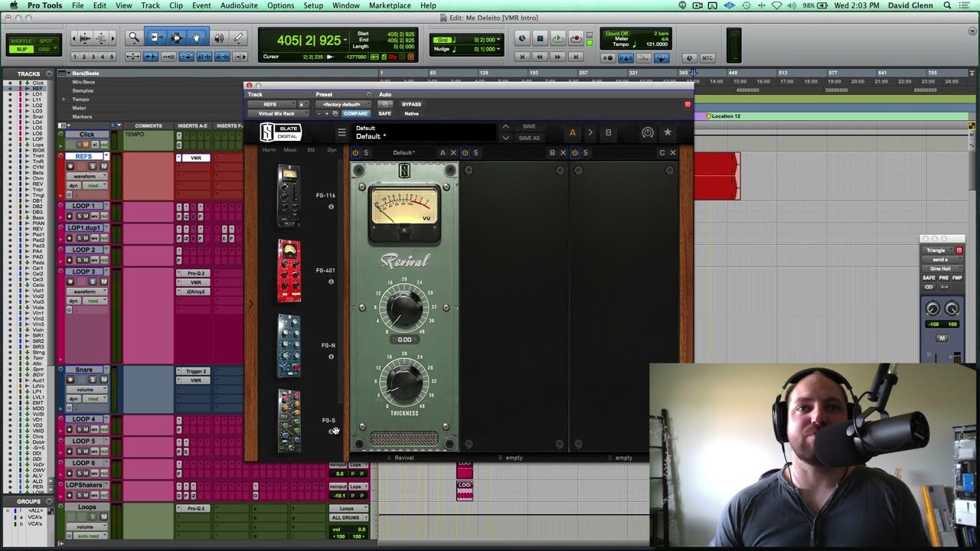Open the Slate Digital hamburger menu

click(x=342, y=132)
